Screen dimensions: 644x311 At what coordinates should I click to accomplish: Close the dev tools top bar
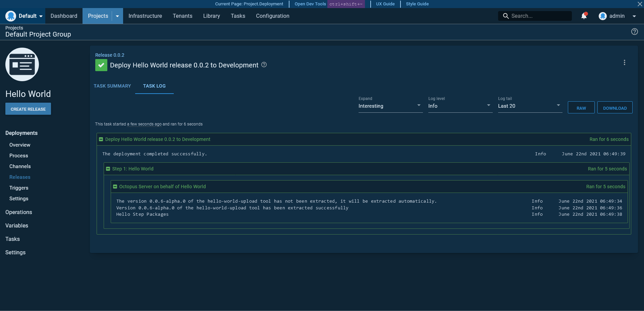pyautogui.click(x=640, y=4)
